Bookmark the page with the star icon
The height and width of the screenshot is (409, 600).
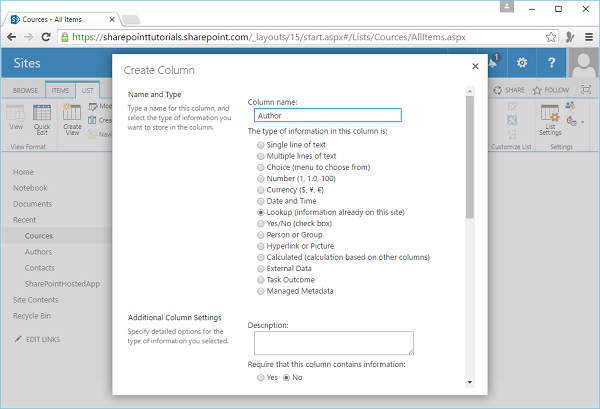(x=551, y=37)
